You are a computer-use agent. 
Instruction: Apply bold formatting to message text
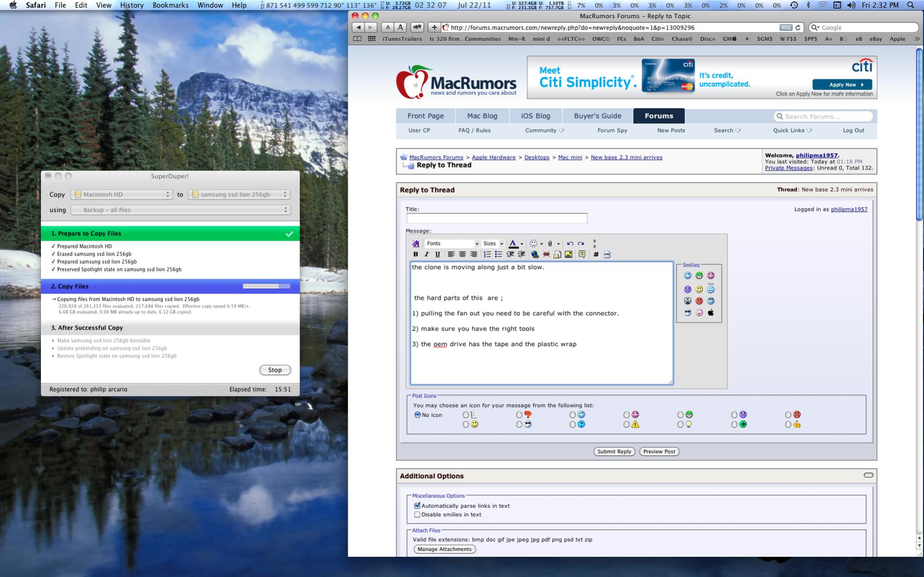[x=416, y=255]
